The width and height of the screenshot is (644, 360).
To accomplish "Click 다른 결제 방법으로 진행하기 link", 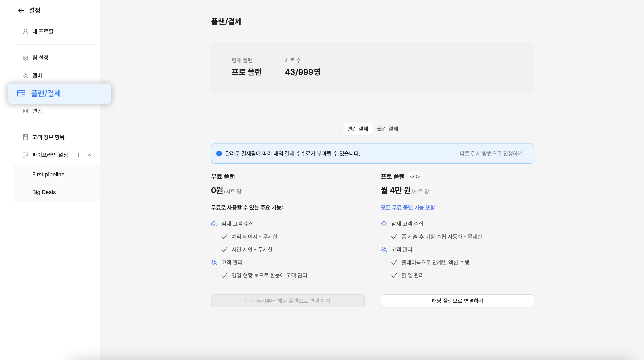I will pyautogui.click(x=491, y=153).
